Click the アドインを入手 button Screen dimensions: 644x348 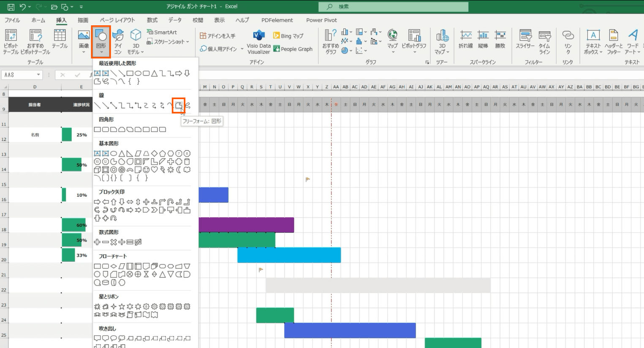pos(217,36)
